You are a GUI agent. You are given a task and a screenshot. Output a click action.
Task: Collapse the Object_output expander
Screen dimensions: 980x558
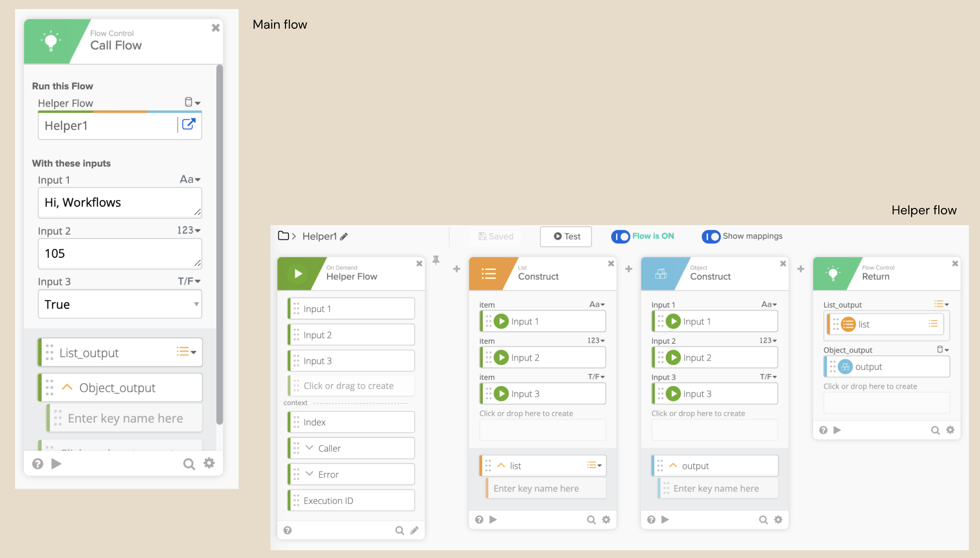coord(68,387)
